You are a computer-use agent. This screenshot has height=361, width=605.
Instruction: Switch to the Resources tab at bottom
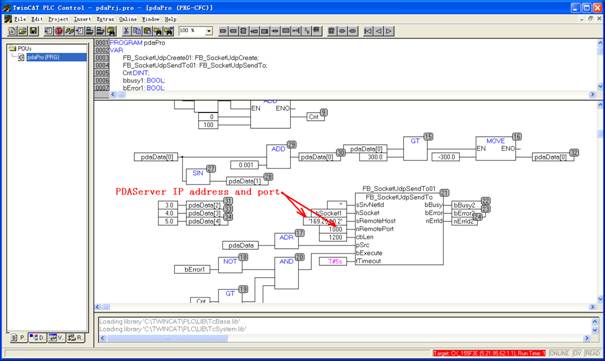75,338
